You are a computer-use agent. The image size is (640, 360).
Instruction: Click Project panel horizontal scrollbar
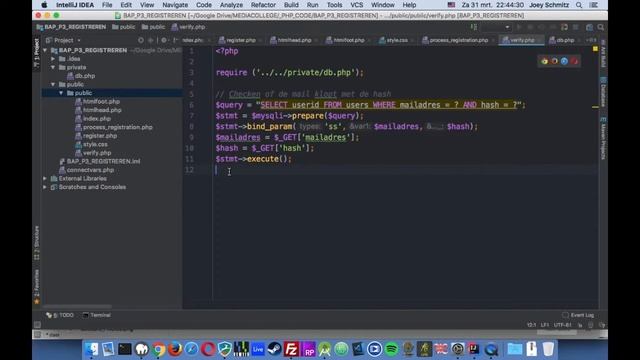[x=77, y=307]
